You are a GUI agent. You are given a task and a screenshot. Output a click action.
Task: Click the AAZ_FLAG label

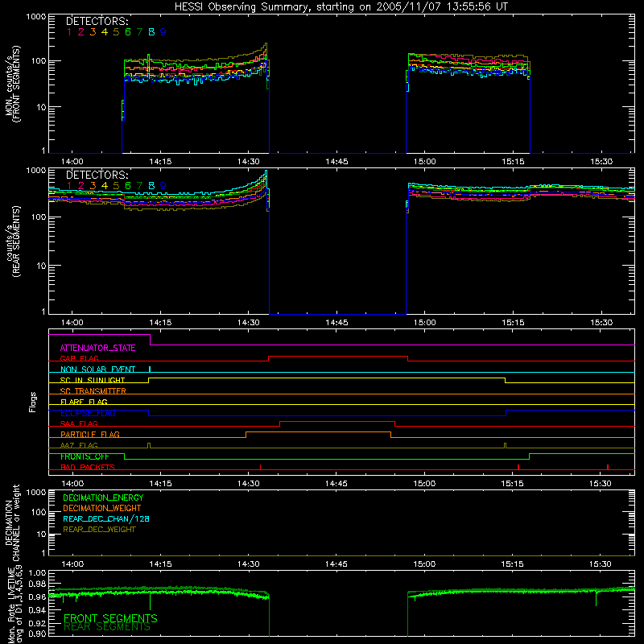79,445
